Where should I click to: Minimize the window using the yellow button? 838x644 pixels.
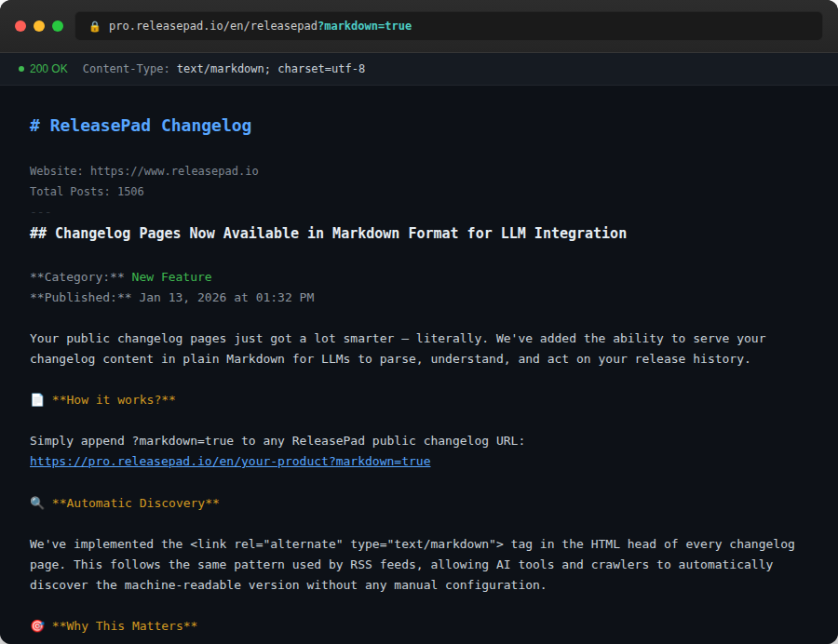tap(39, 26)
